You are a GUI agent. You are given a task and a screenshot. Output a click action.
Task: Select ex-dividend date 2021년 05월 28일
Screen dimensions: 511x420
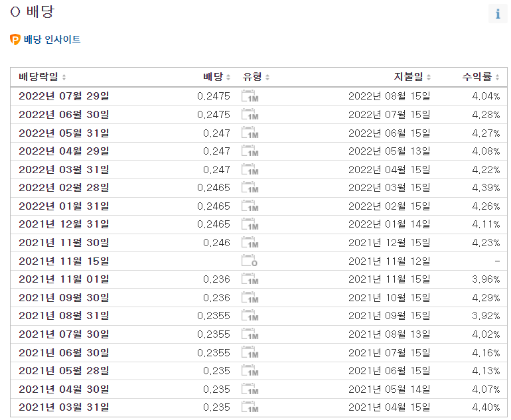[x=64, y=371]
